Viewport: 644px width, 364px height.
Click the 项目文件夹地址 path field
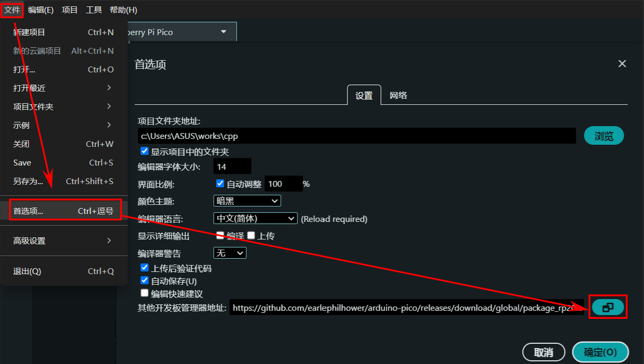357,136
